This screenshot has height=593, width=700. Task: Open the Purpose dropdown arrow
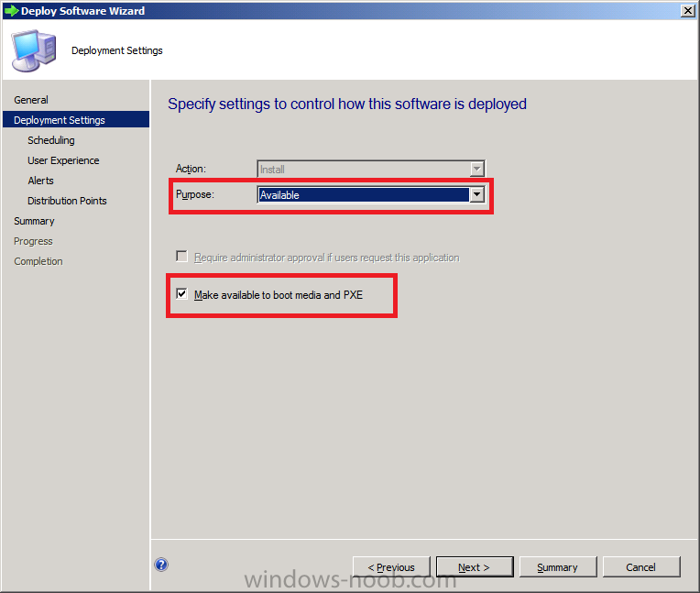(x=476, y=194)
